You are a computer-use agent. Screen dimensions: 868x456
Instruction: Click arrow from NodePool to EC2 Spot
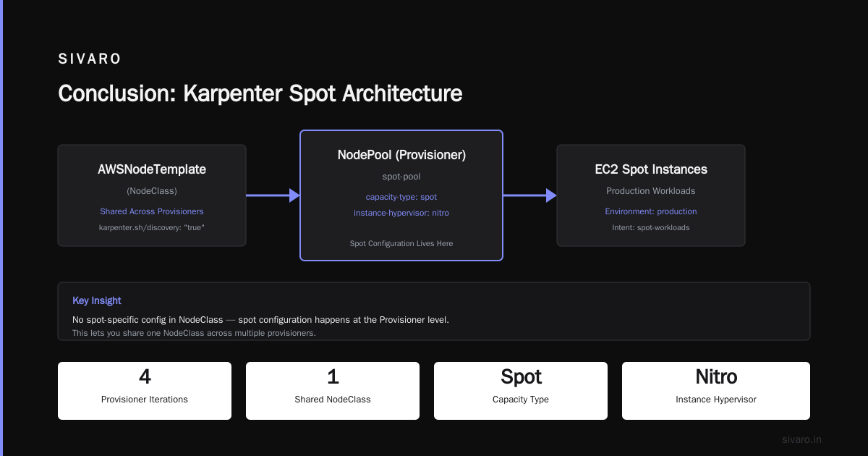pyautogui.click(x=529, y=195)
